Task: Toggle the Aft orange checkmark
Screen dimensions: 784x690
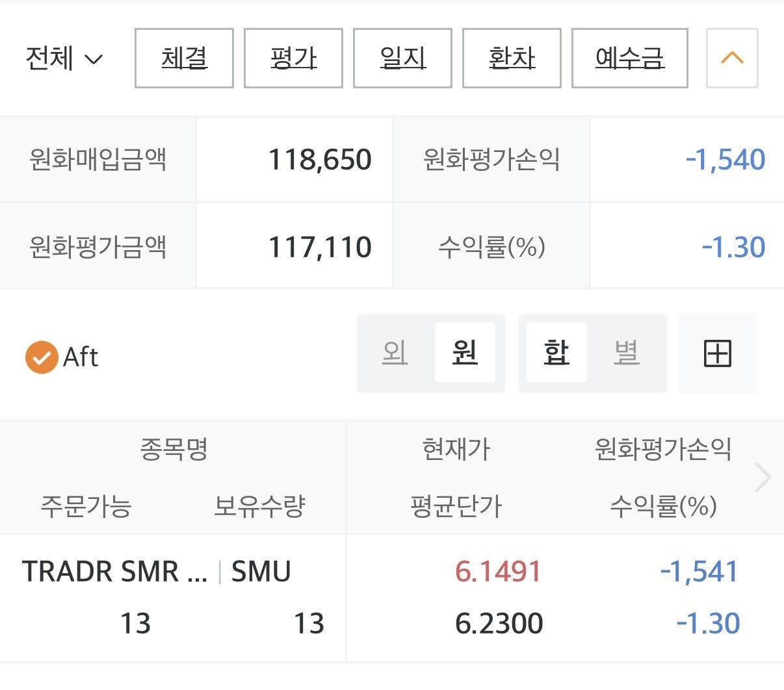Action: [42, 357]
